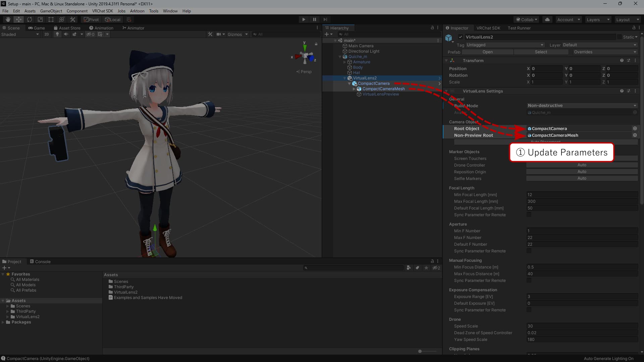Open Transform component preset icon
The width and height of the screenshot is (644, 362).
point(629,61)
